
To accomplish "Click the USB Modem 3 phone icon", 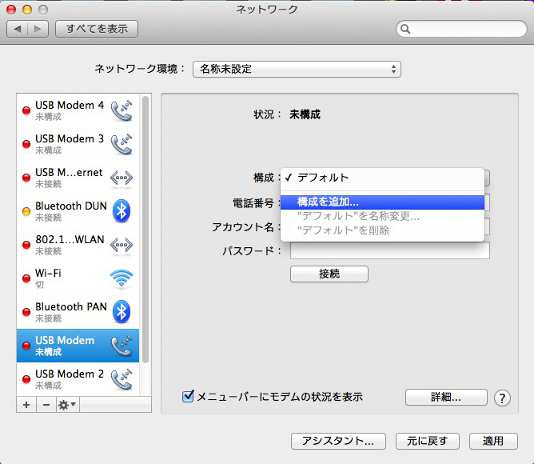I will (122, 144).
